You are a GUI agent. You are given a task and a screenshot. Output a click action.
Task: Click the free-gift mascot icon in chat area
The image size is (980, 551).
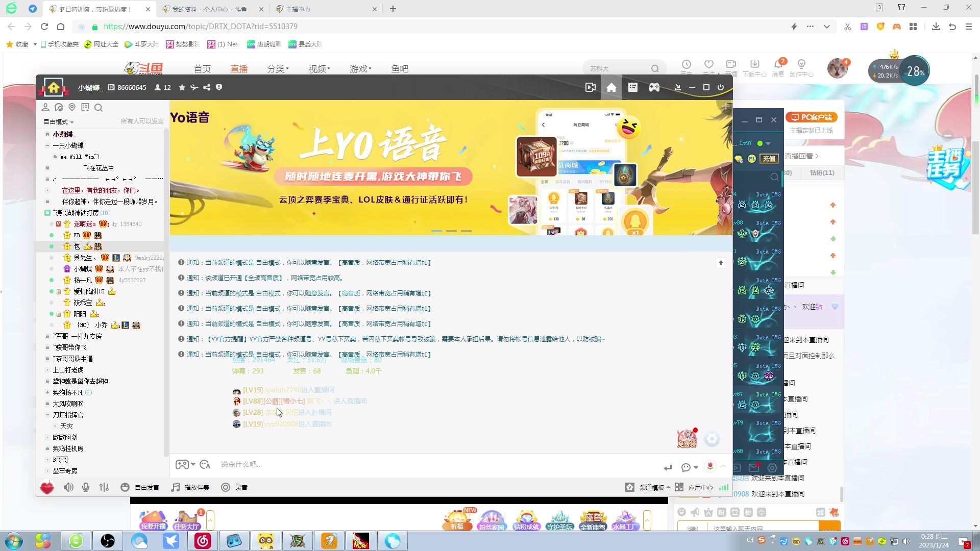click(x=687, y=438)
